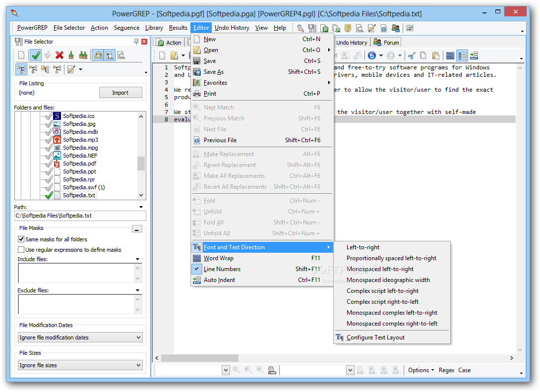Toggle Word Wrap in the Editor menu
Viewport: 540px width, 392px height.
[x=262, y=258]
